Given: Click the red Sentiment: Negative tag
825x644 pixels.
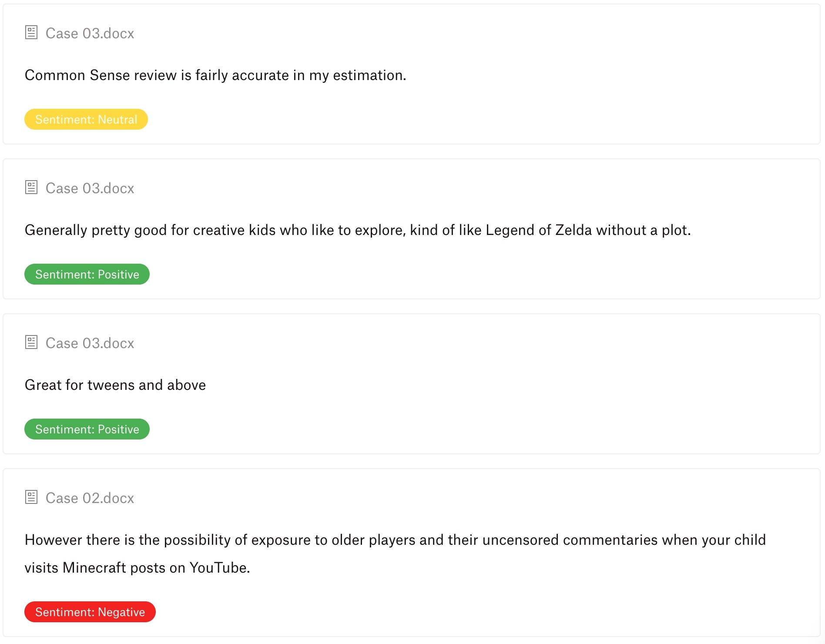Looking at the screenshot, I should (90, 612).
